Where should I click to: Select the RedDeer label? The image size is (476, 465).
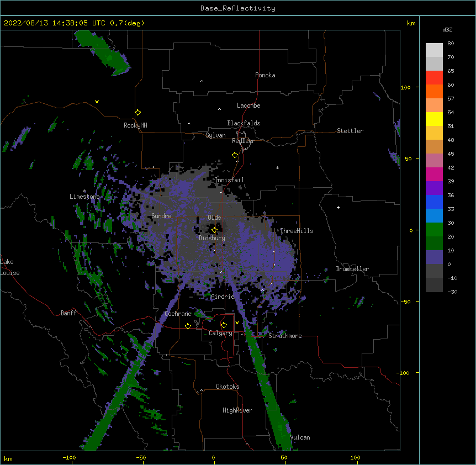click(x=243, y=141)
